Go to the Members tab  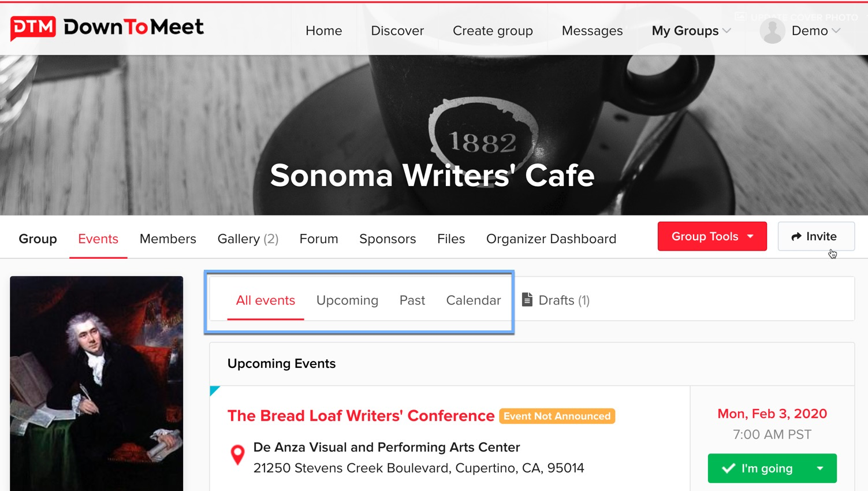point(167,239)
